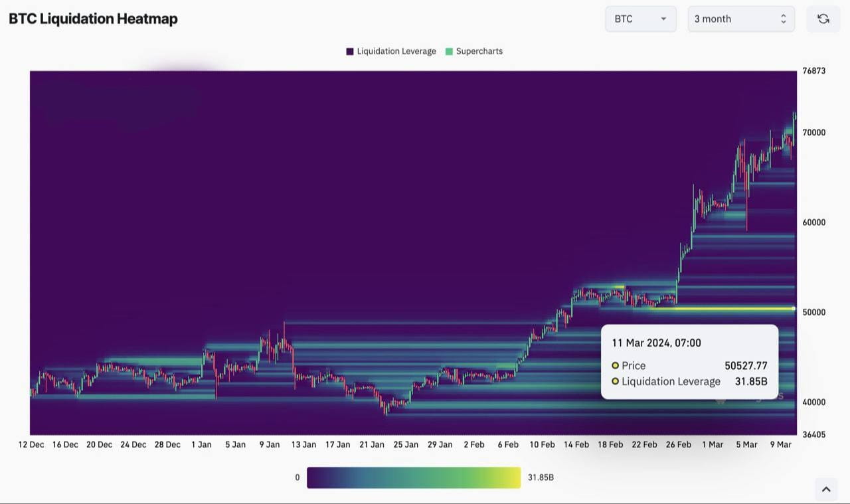
Task: Click the 11 Mar 2024 tooltip box
Action: coord(689,362)
